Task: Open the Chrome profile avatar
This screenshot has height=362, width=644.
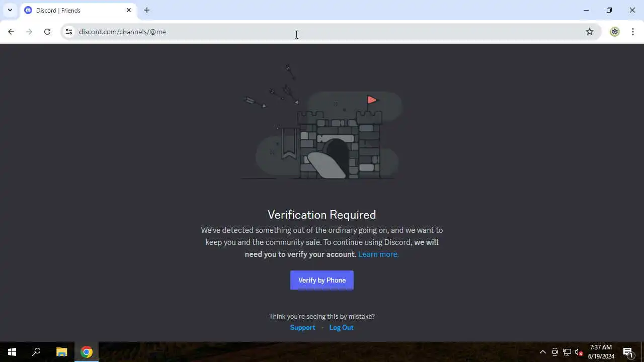Action: click(x=615, y=32)
